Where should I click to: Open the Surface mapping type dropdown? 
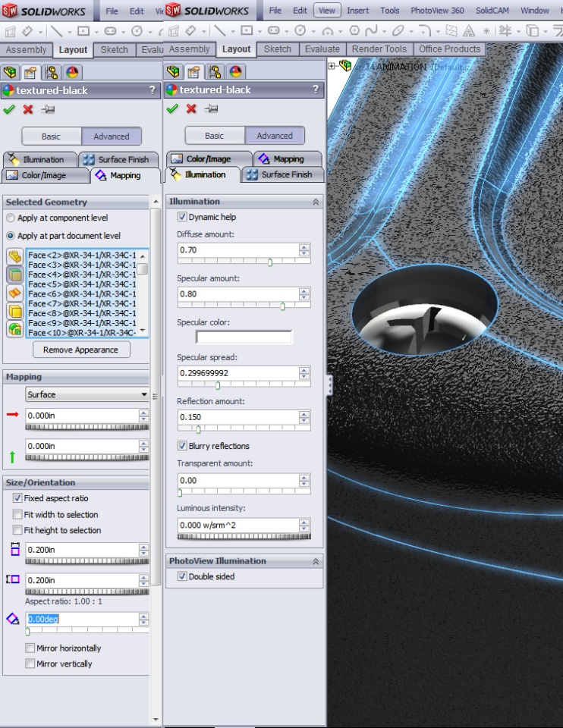[86, 394]
